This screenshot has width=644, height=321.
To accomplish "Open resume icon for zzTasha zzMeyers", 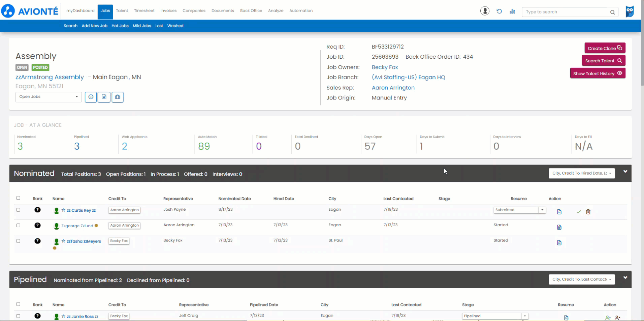I will pos(559,243).
